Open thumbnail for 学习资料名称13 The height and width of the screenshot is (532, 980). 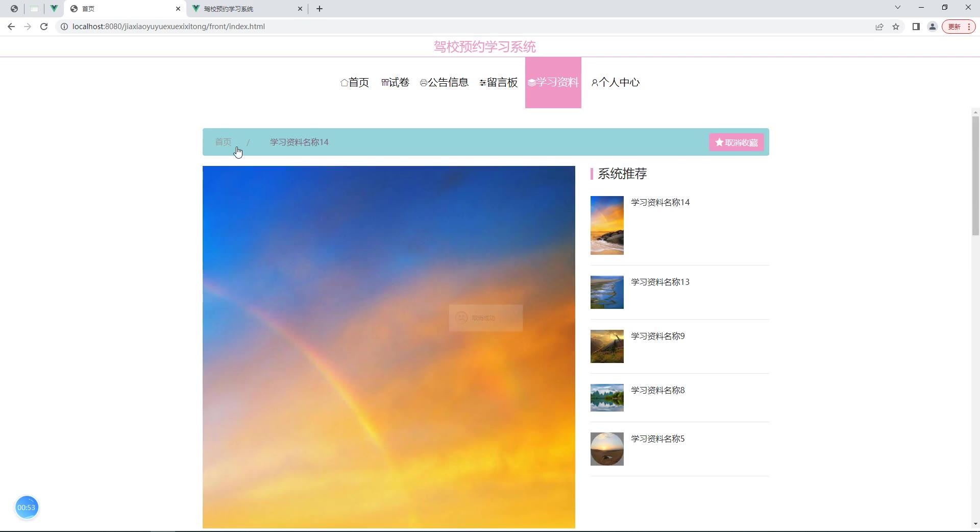(607, 292)
